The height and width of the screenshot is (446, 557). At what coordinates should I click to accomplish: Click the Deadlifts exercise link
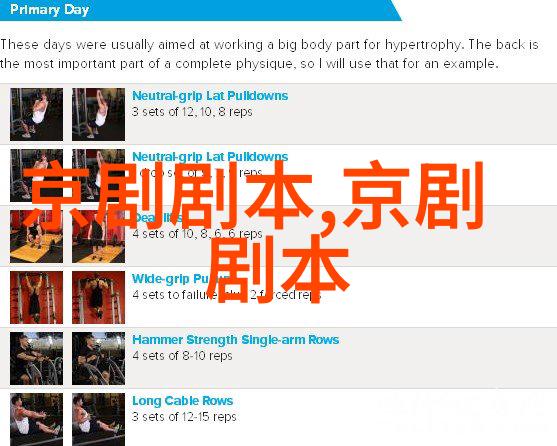click(156, 218)
